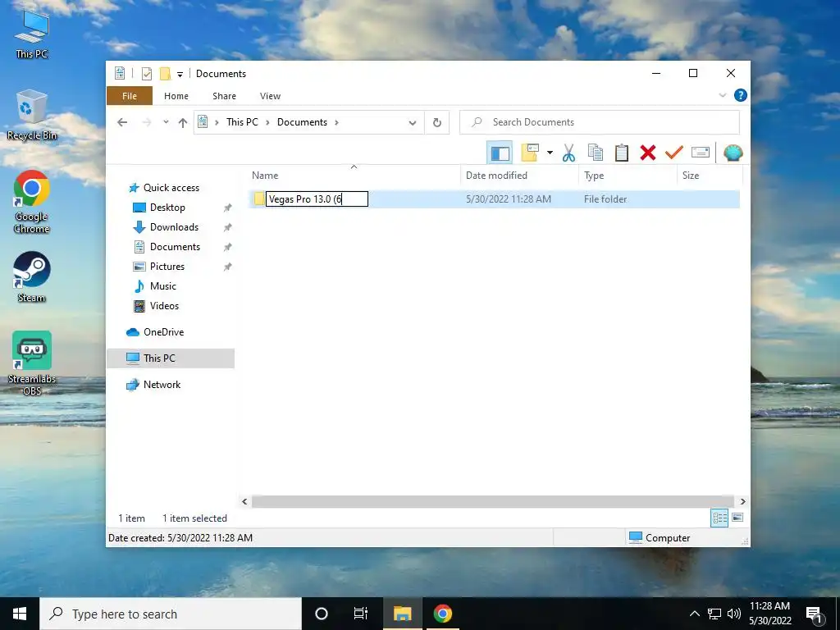Click the Rename icon in the toolbar
The image size is (840, 630).
coord(701,153)
